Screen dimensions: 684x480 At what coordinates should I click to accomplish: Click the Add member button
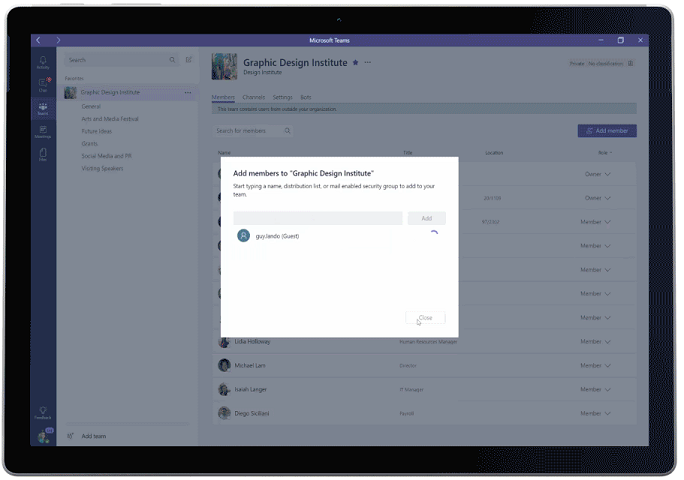pyautogui.click(x=607, y=131)
